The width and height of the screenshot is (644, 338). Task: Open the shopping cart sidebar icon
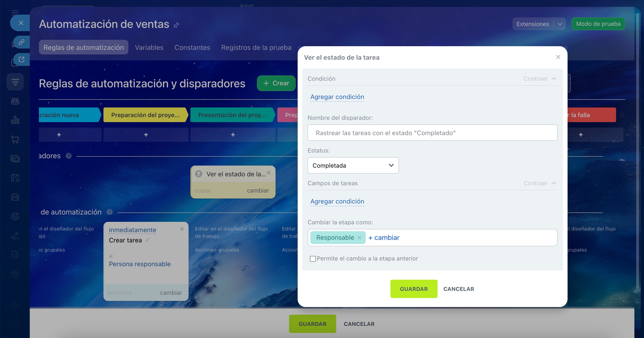(x=15, y=139)
